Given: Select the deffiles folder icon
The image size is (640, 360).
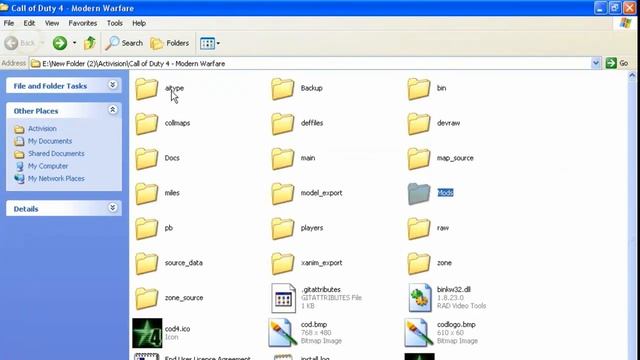Looking at the screenshot, I should [283, 124].
